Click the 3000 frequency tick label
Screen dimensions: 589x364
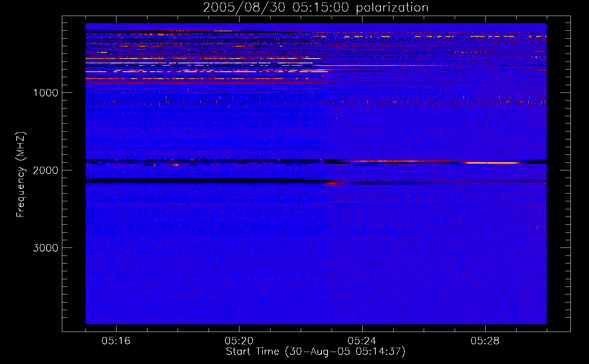coord(46,248)
